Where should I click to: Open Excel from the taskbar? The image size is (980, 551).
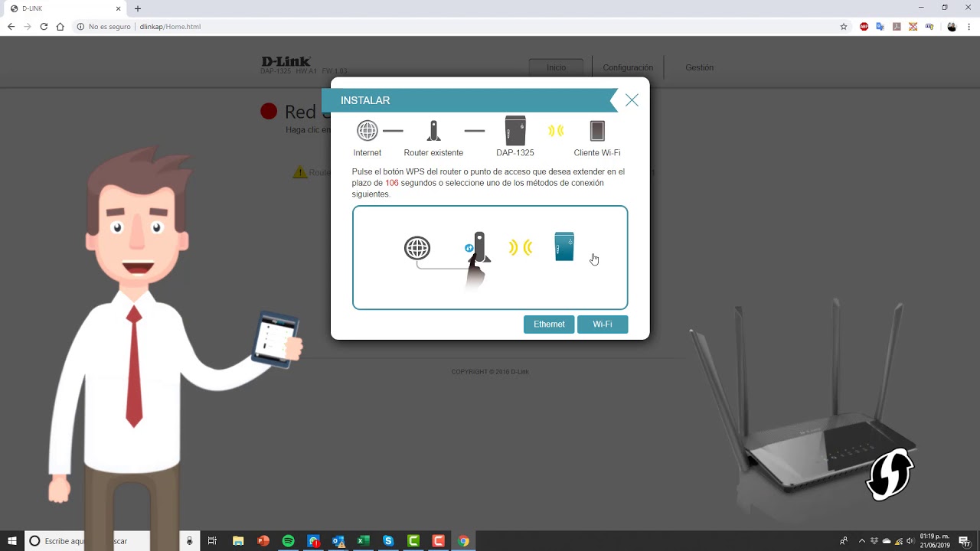point(364,541)
